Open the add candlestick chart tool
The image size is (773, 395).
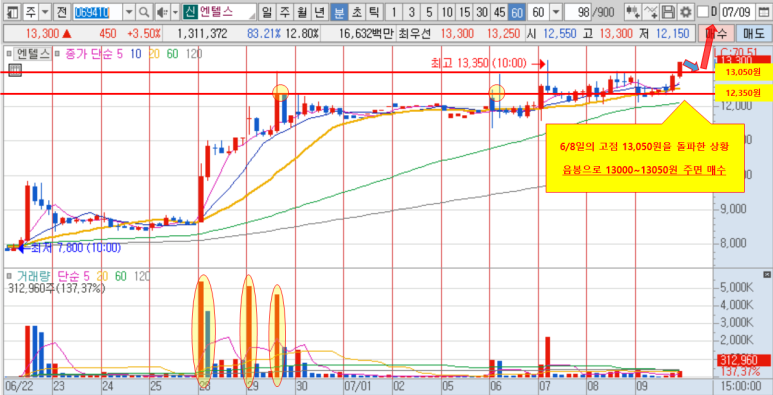633,12
